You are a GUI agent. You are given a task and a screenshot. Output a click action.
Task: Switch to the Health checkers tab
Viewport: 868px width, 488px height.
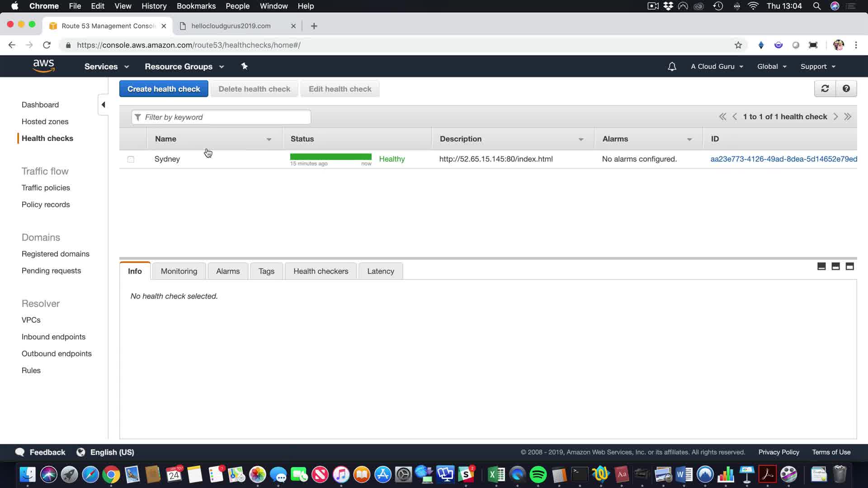321,271
